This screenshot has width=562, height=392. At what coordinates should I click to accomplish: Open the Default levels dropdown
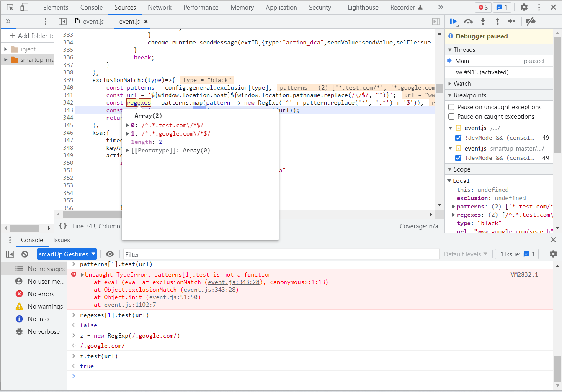(466, 254)
